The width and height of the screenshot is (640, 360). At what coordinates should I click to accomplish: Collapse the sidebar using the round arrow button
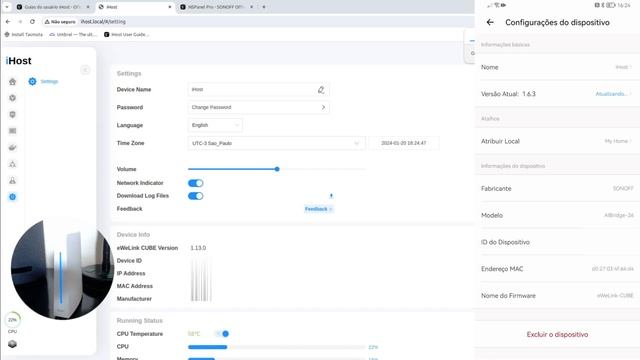click(85, 70)
